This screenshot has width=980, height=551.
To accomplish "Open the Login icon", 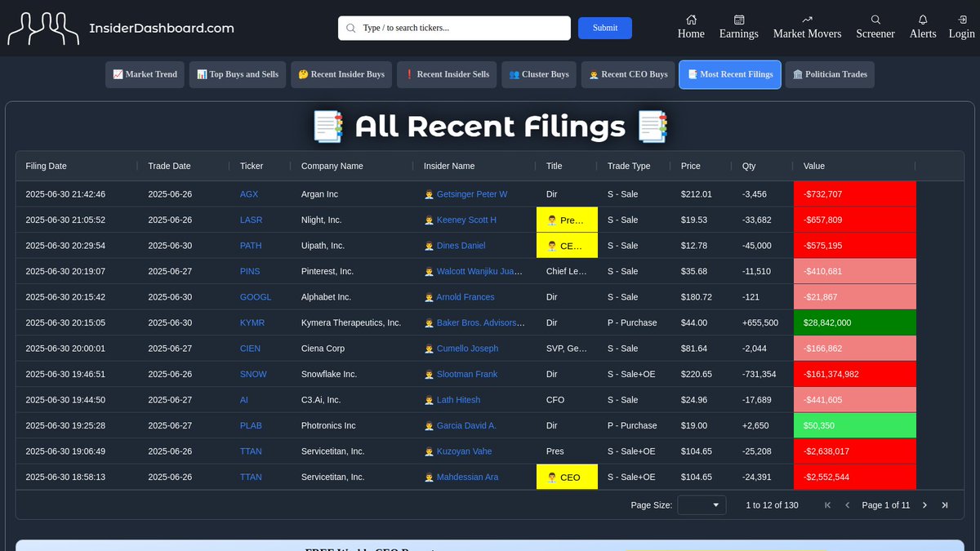I will (x=961, y=20).
